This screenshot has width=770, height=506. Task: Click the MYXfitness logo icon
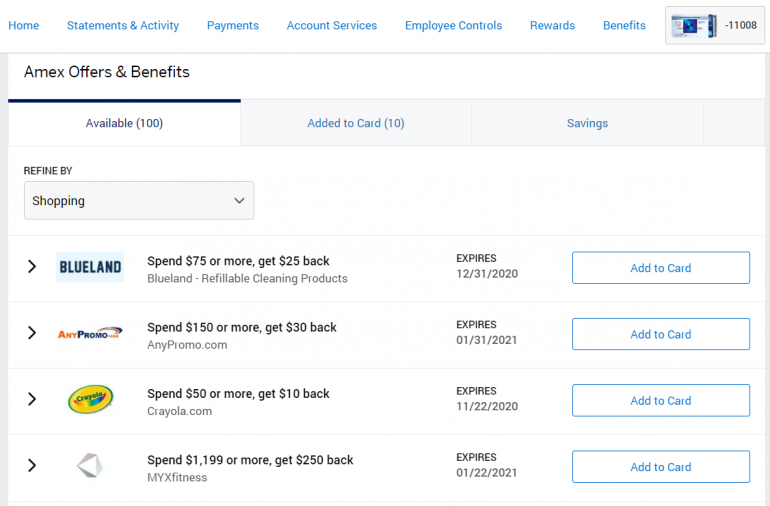pyautogui.click(x=90, y=466)
